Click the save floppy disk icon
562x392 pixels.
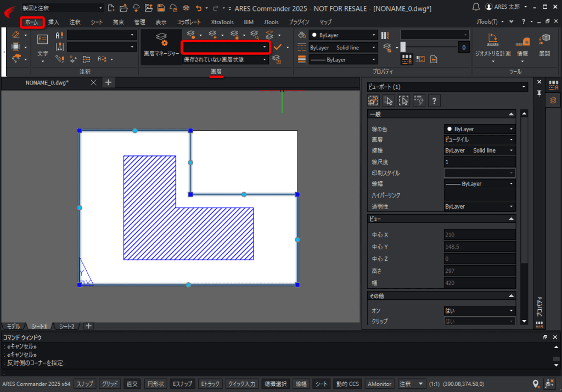tap(161, 8)
